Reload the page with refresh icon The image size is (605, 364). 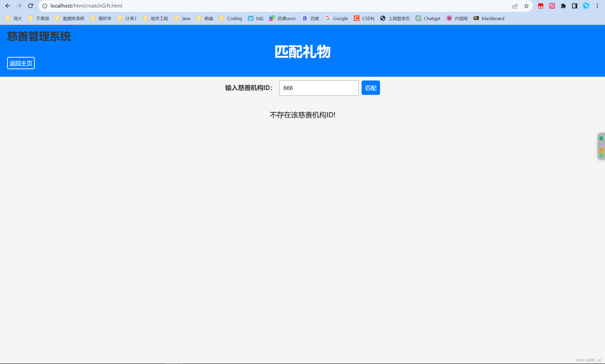click(x=30, y=6)
